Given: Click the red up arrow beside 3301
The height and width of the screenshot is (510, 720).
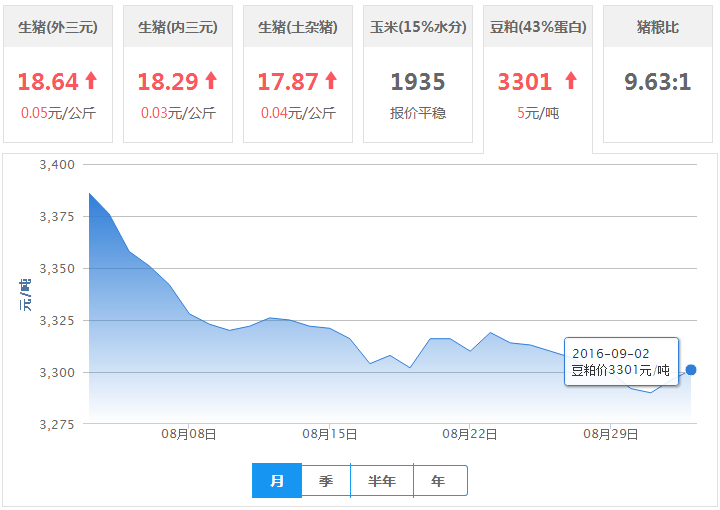Looking at the screenshot, I should pyautogui.click(x=571, y=80).
